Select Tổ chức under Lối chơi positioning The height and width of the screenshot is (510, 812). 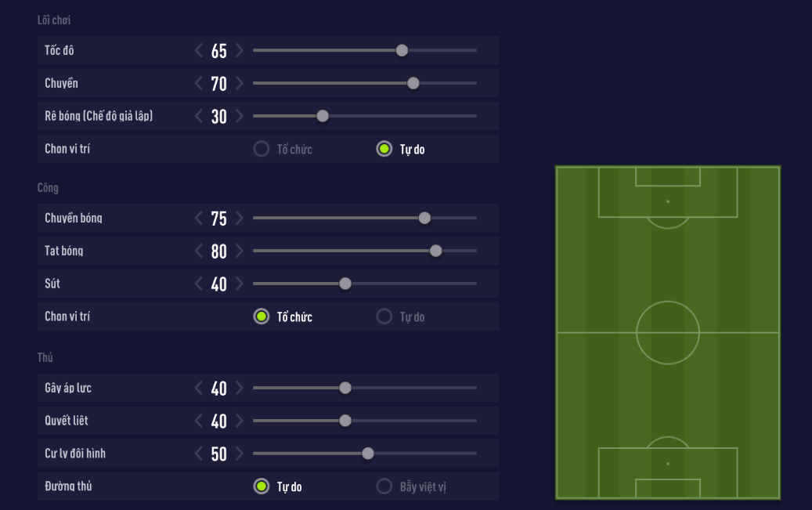click(x=262, y=149)
